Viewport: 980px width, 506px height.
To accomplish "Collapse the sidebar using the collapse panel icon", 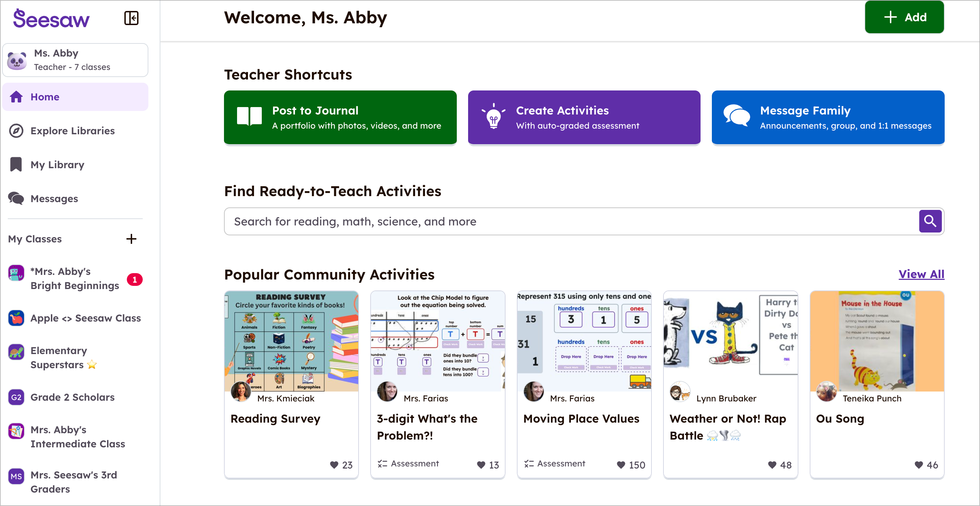I will (x=131, y=18).
